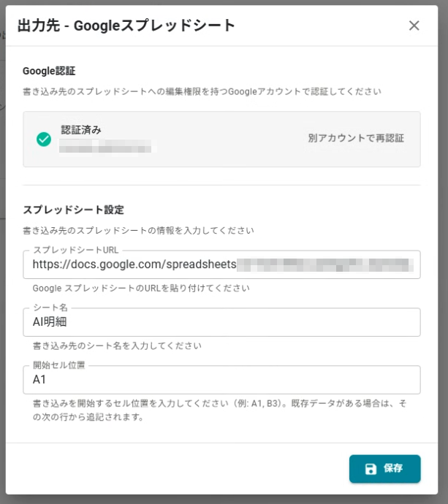The height and width of the screenshot is (504, 448).
Task: Click the blurred portion of the spreadsheet URL
Action: [329, 264]
